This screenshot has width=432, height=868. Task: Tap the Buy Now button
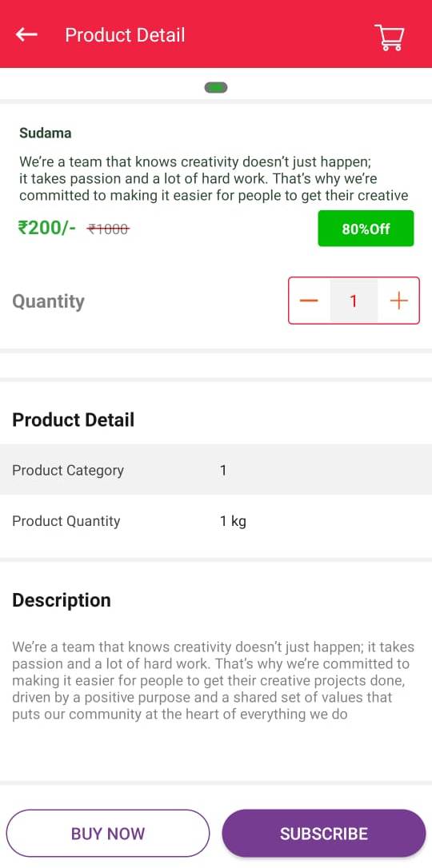click(108, 833)
